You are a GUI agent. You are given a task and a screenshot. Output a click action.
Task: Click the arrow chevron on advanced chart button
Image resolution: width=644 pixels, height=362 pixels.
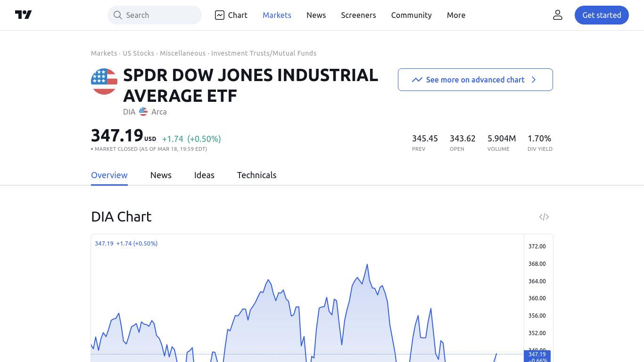[x=534, y=80]
